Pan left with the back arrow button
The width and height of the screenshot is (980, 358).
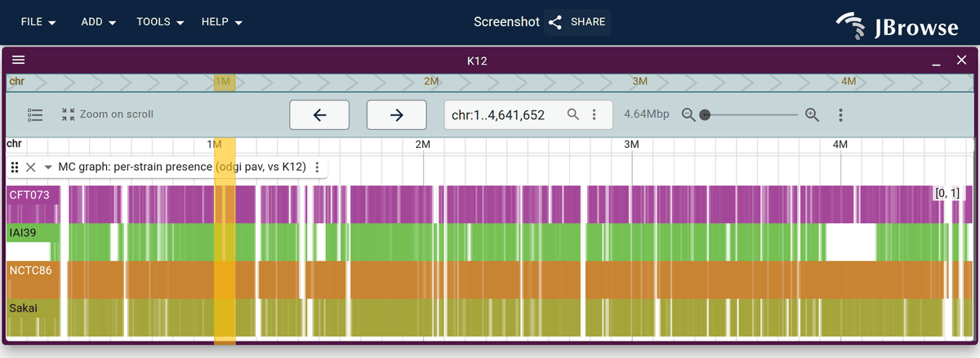tap(319, 115)
